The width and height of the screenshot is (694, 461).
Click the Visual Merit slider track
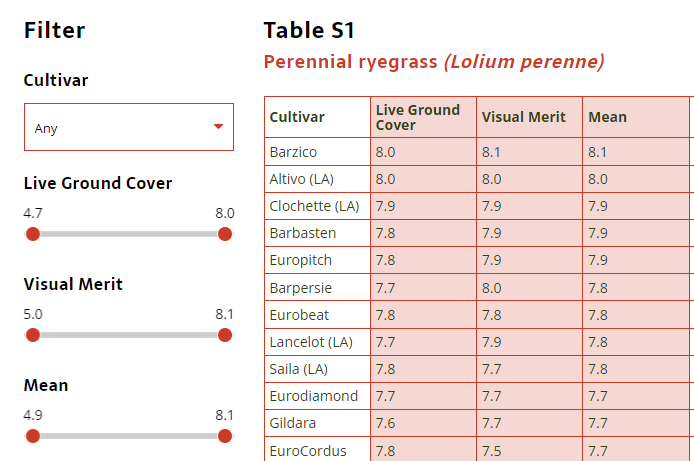(x=129, y=335)
